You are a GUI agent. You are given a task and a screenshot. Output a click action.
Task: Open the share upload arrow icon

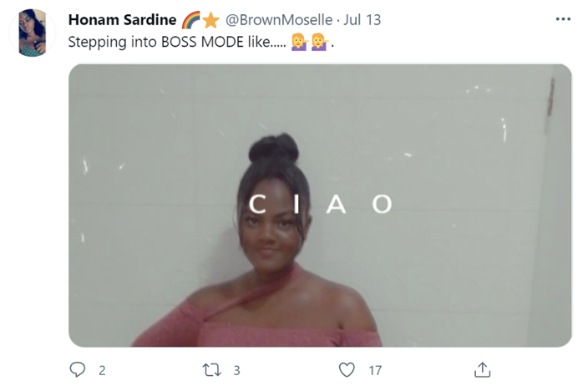coord(482,369)
